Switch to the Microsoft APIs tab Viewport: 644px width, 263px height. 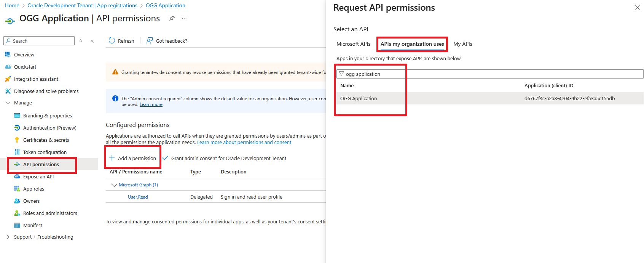[353, 44]
